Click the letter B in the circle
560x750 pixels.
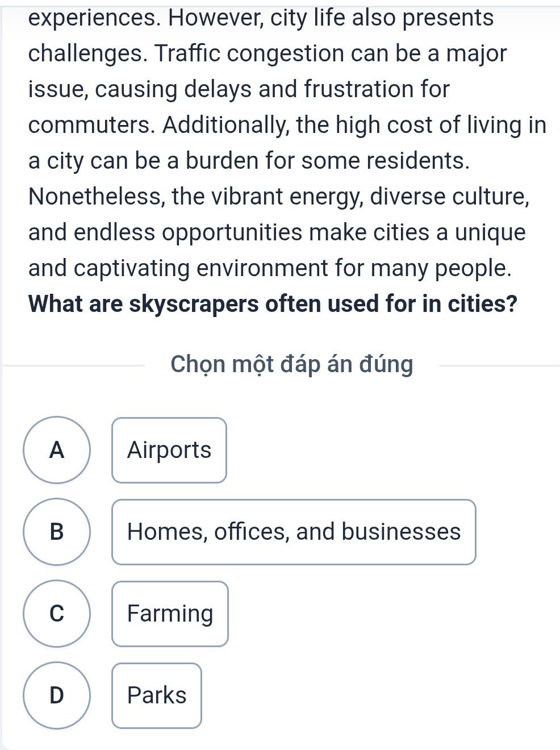pos(57,532)
